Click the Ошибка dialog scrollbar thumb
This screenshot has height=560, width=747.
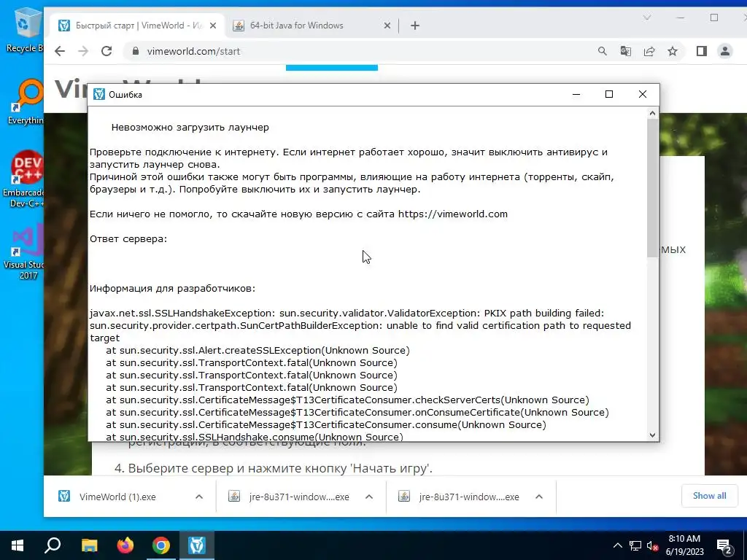click(652, 187)
